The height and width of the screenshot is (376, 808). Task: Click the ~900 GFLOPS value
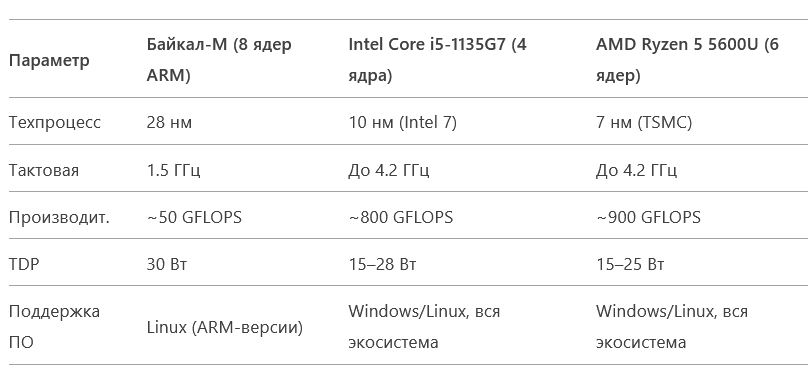click(x=648, y=217)
